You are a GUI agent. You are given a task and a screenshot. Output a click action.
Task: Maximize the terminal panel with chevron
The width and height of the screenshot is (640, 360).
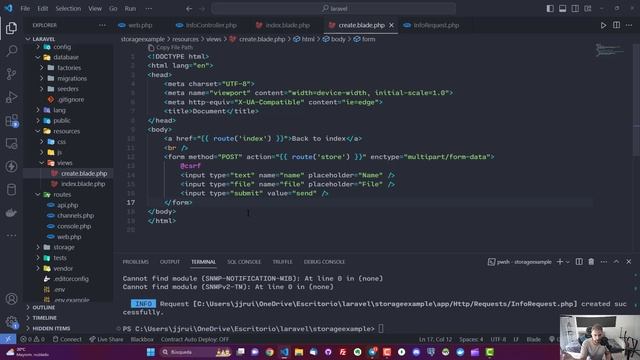tap(616, 262)
